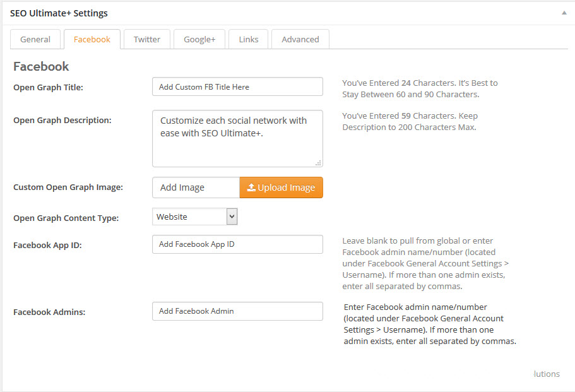This screenshot has height=392, width=575.
Task: Click inside the Open Graph Description textarea
Action: tap(237, 139)
